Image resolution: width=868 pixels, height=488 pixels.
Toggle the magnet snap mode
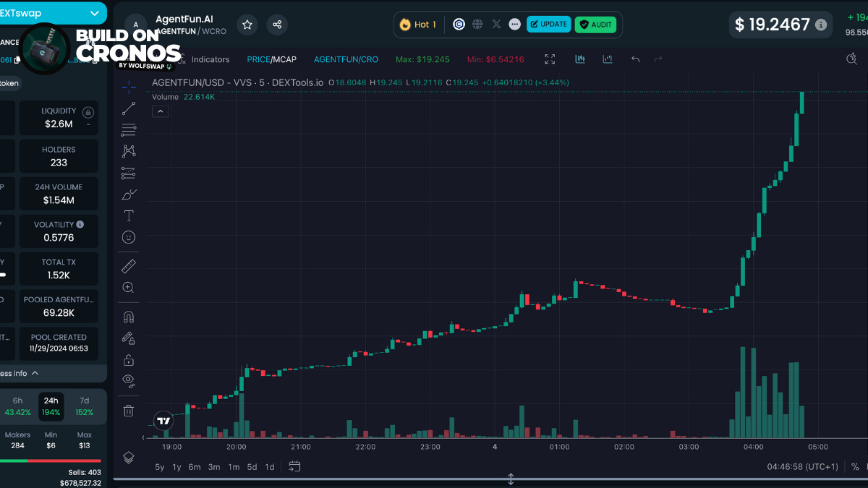(x=129, y=317)
